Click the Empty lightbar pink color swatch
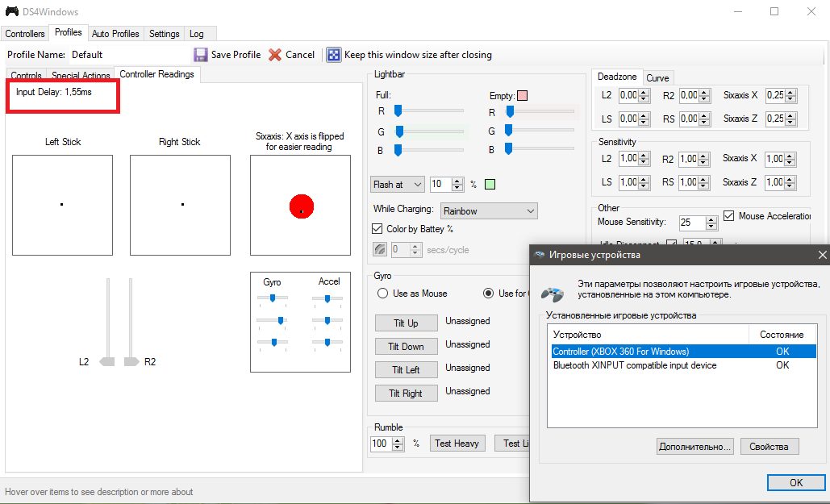Screen dimensions: 830x504 (522, 96)
